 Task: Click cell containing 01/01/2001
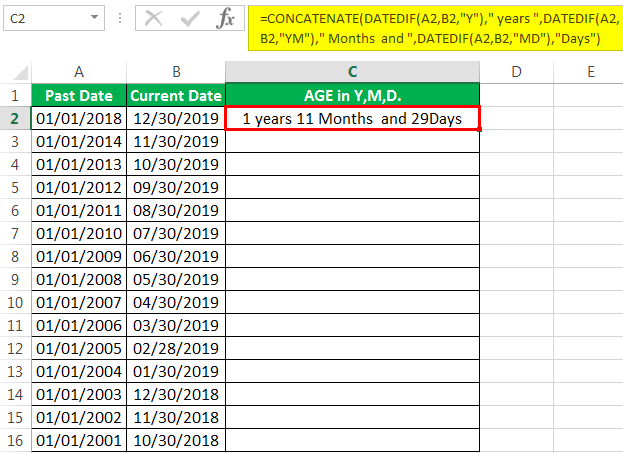click(79, 441)
